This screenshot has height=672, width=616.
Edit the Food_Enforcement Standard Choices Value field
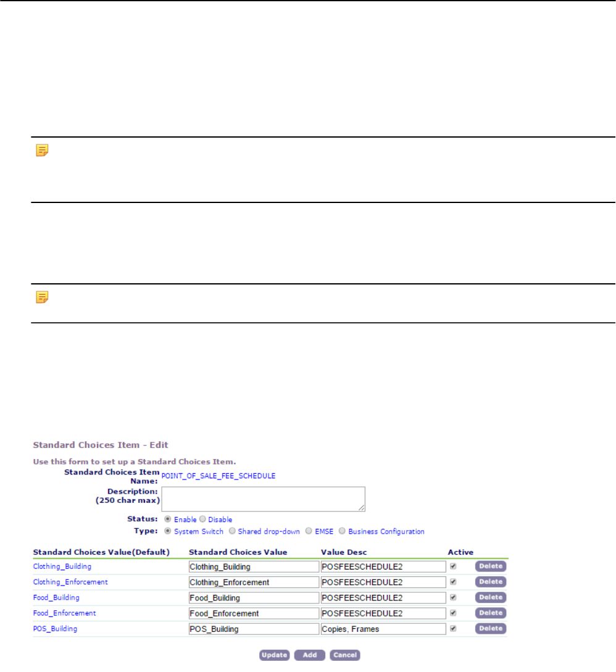click(254, 613)
